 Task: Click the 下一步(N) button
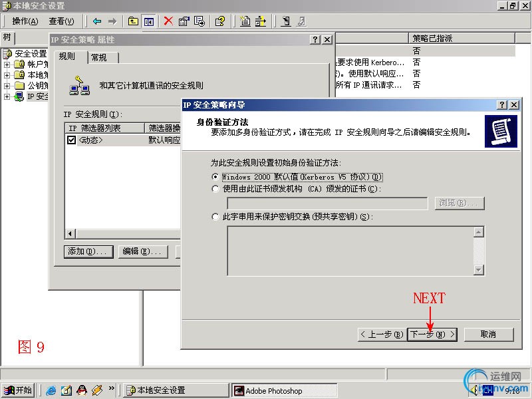pos(432,334)
